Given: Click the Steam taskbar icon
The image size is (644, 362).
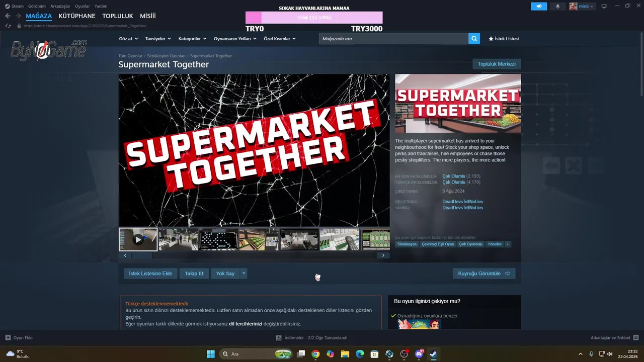Looking at the screenshot, I should 433,354.
